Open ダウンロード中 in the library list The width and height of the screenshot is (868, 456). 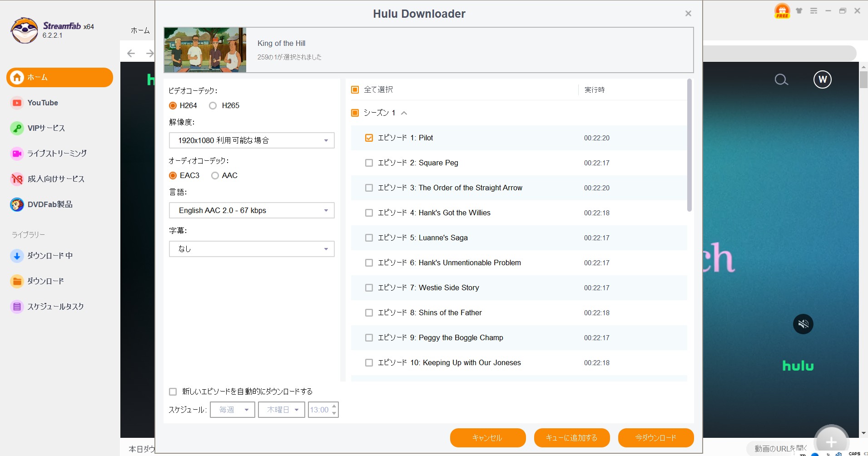click(x=50, y=256)
